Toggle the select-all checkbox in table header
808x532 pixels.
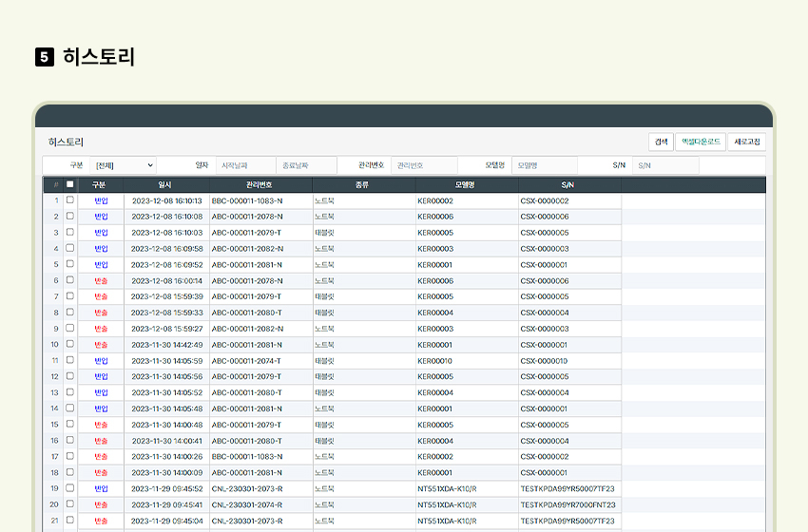pos(70,184)
